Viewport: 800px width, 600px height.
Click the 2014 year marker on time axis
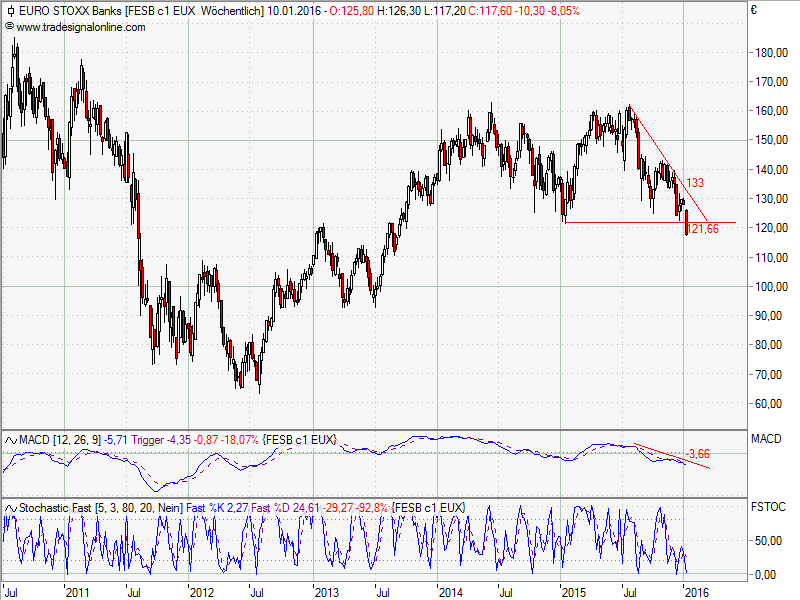pyautogui.click(x=449, y=591)
